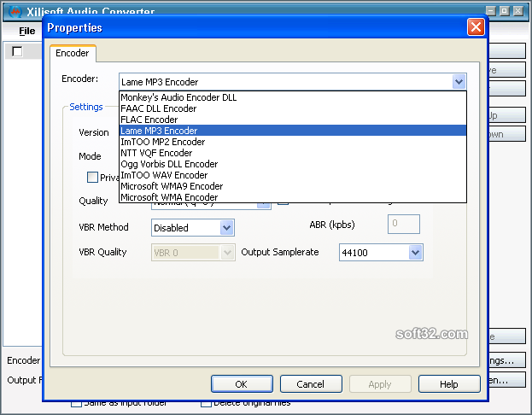The image size is (532, 415).
Task: Choose ImTOO MP2 Encoder option
Action: (x=293, y=142)
